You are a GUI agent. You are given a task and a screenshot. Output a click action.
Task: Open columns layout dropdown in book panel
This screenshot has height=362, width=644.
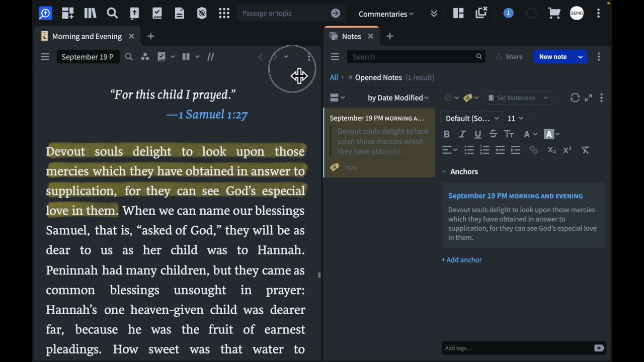(x=190, y=57)
